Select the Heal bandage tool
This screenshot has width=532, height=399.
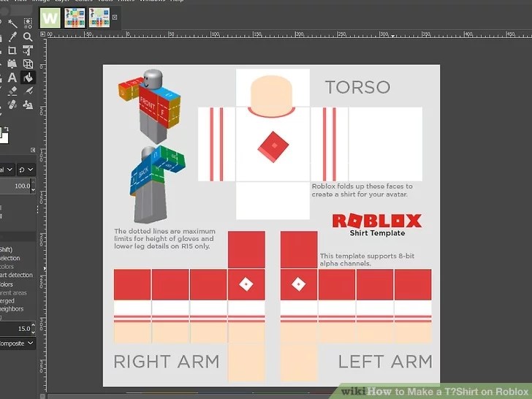pos(12,104)
